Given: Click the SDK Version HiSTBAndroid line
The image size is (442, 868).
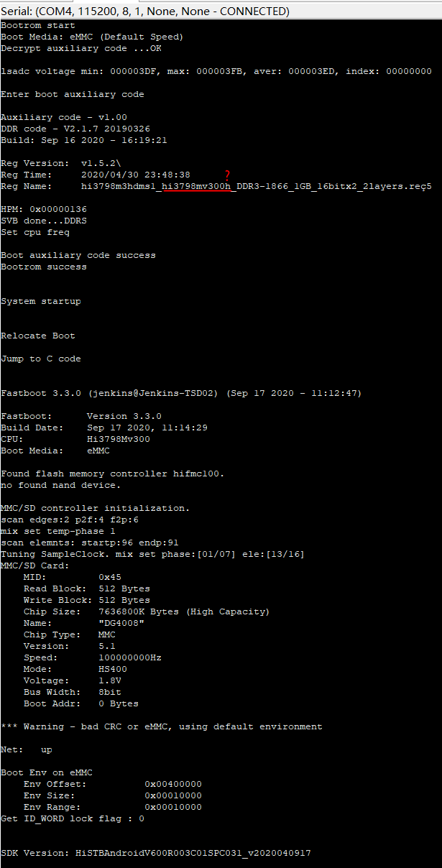Looking at the screenshot, I should 156,853.
